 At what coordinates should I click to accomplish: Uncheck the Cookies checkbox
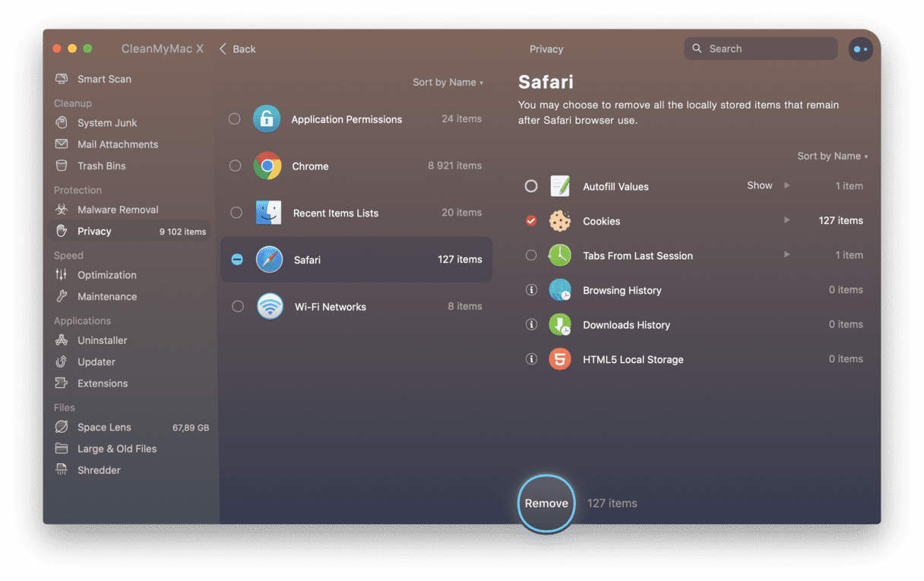(531, 221)
